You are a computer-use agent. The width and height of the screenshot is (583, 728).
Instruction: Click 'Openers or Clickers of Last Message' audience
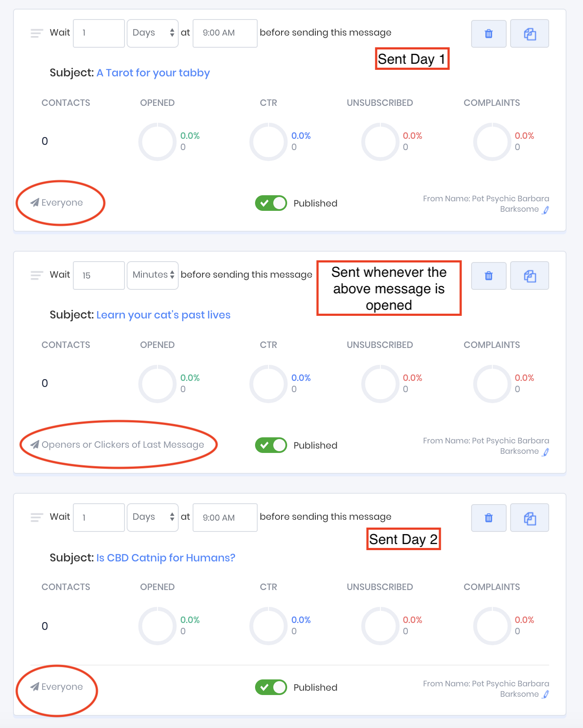(x=122, y=445)
